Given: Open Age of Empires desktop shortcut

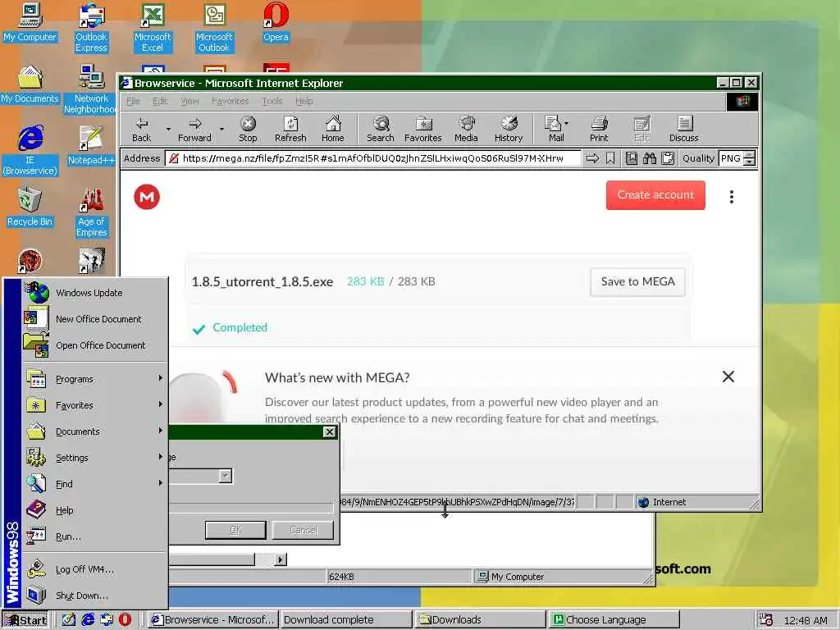Looking at the screenshot, I should pos(91,212).
